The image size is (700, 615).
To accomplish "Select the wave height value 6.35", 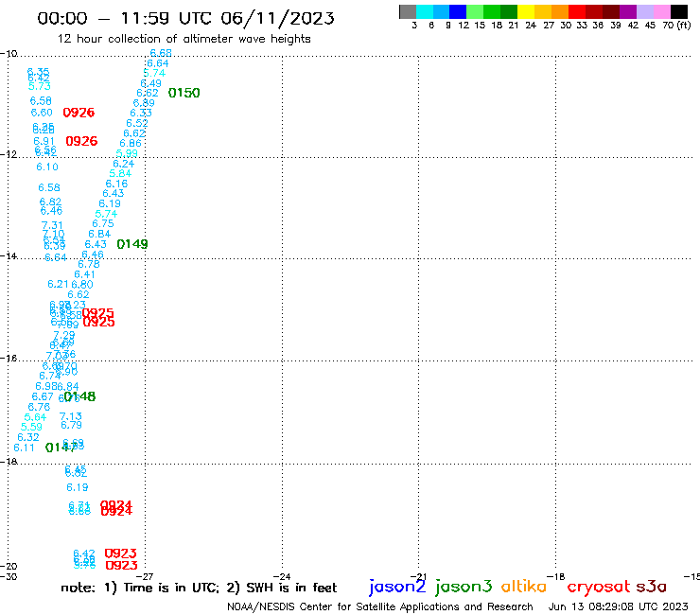I will [x=39, y=72].
